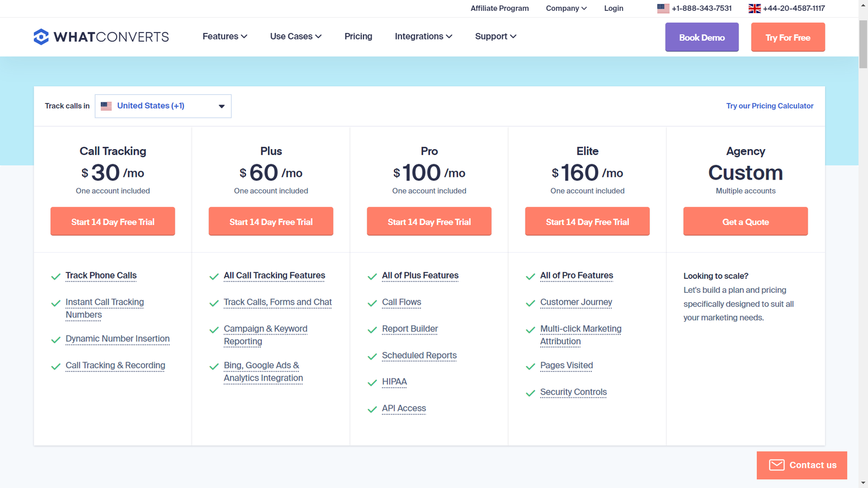Click Multi-click Marketing Attribution feature
The image size is (868, 488).
581,335
